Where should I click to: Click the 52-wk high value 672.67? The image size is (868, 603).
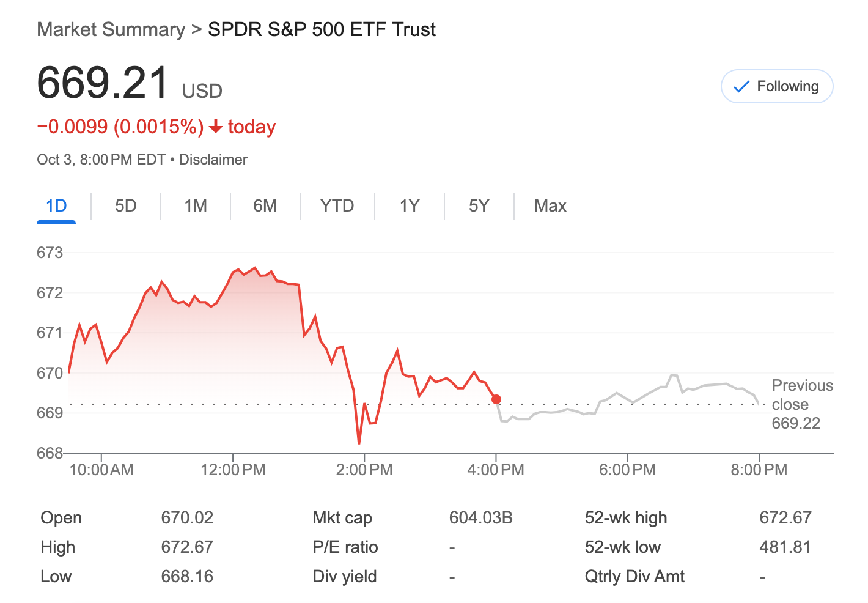tap(785, 518)
